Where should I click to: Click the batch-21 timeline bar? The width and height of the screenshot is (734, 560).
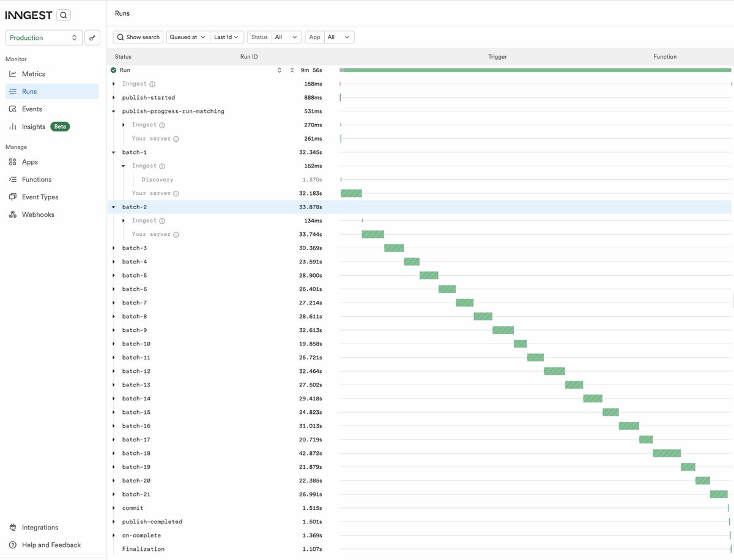point(719,494)
